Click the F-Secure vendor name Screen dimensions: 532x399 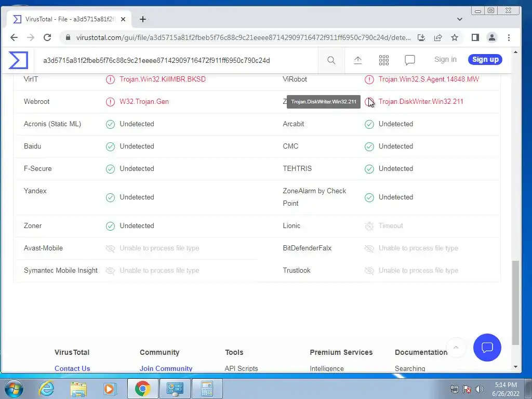point(37,168)
